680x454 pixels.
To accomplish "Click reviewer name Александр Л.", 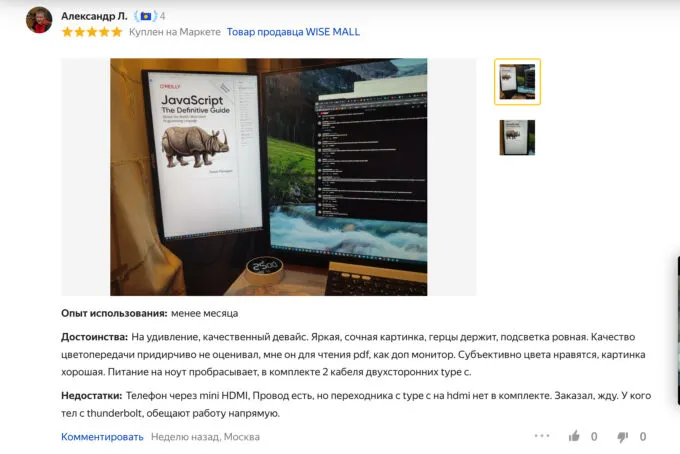I will (94, 16).
